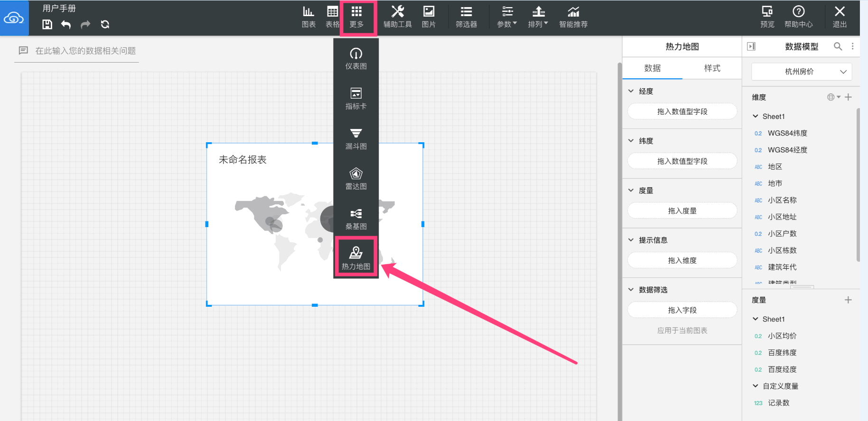Select 漏斗图 funnel chart
This screenshot has width=868, height=421.
pyautogui.click(x=356, y=139)
